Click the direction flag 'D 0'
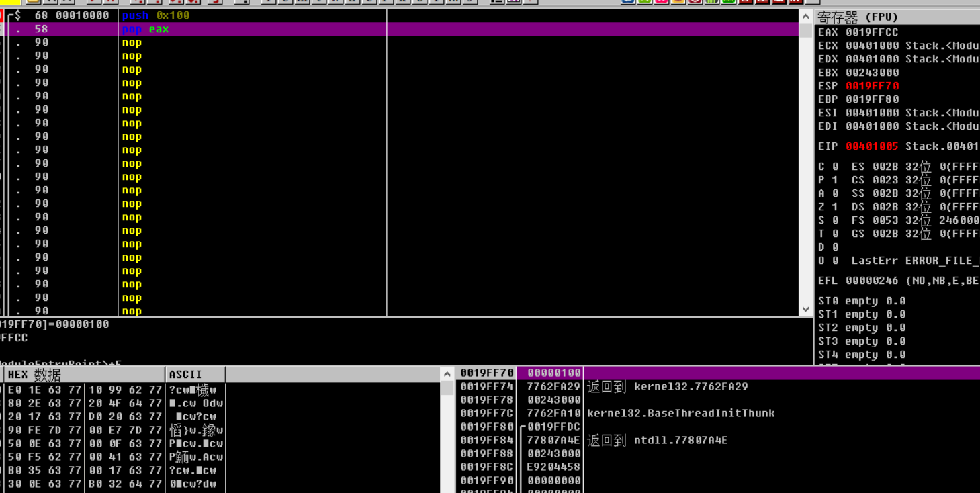980x493 pixels. coord(828,247)
